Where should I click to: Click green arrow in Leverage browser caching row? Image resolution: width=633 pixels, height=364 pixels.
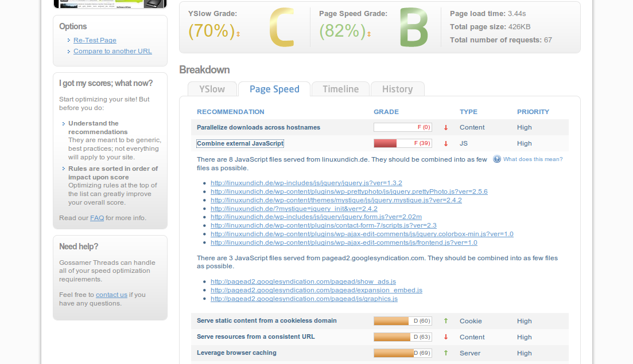point(445,353)
